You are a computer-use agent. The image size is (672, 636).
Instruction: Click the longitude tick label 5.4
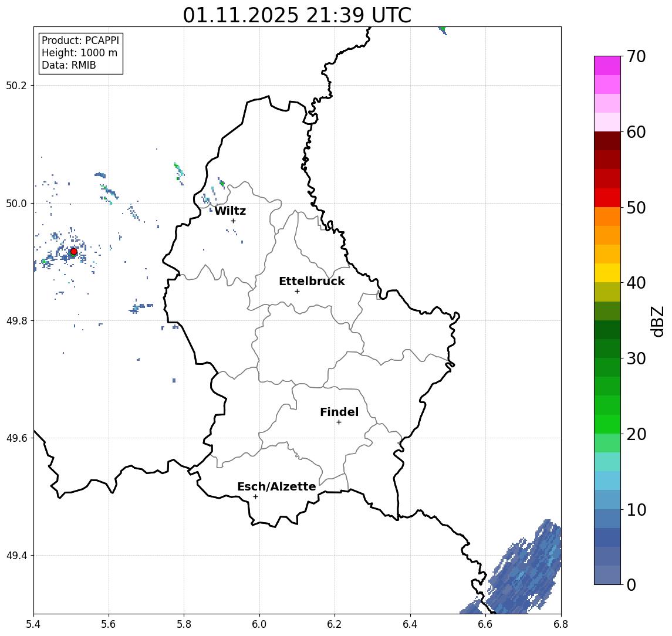tap(33, 624)
